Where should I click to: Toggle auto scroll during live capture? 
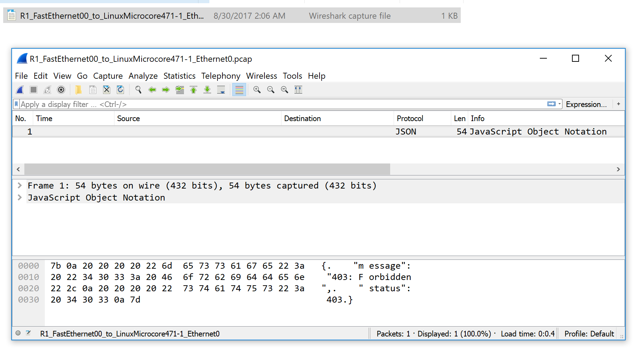pos(221,90)
